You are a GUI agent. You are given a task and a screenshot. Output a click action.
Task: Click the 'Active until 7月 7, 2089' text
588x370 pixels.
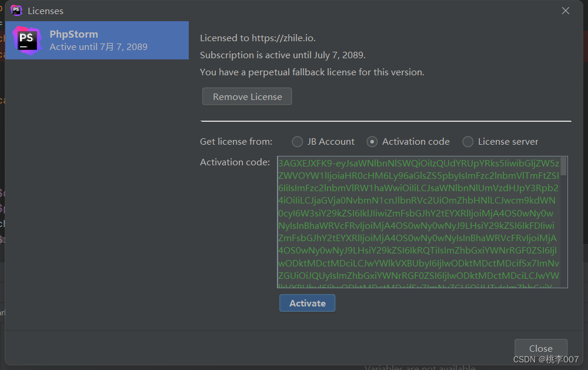click(98, 46)
